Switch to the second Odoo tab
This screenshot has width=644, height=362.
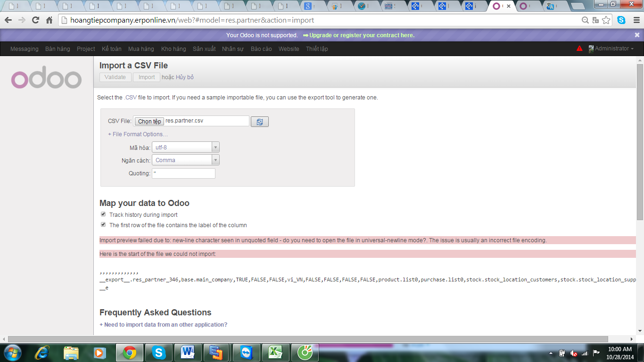(x=526, y=6)
